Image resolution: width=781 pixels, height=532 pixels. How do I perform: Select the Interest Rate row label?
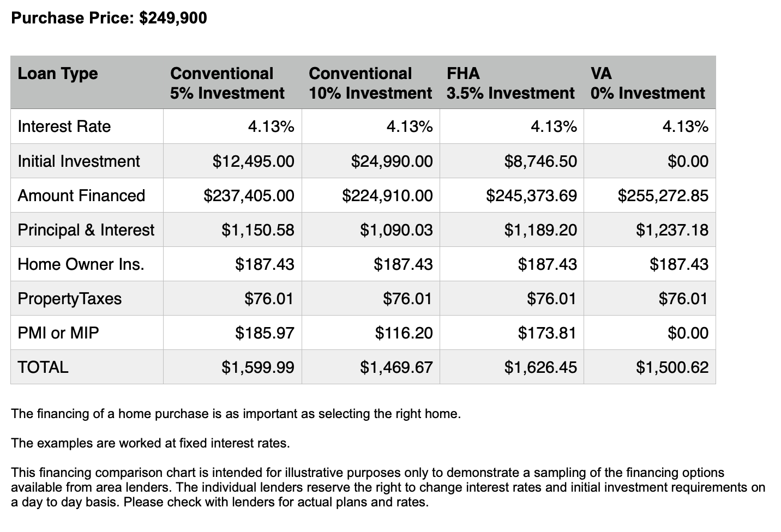coord(64,126)
